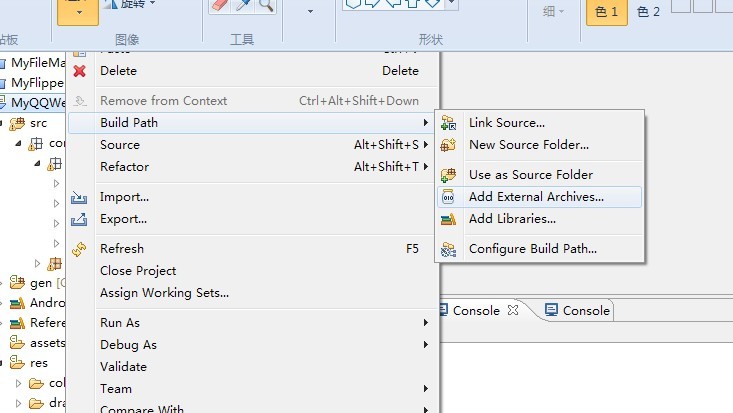The image size is (733, 413).
Task: Open the Refactor submenu
Action: coord(253,167)
